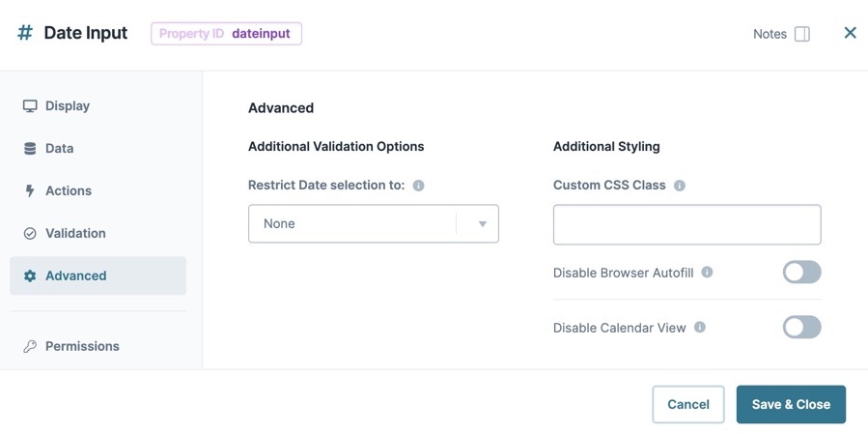Click the Advanced gear icon

click(30, 276)
